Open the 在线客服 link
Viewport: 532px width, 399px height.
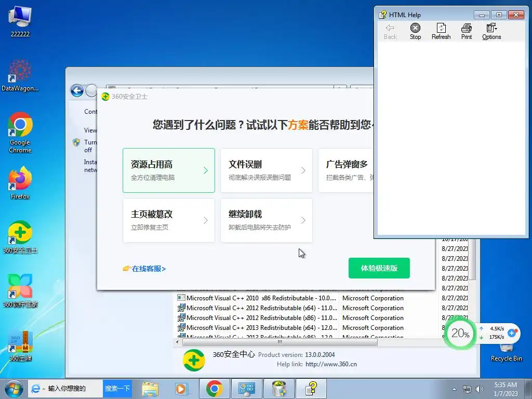(144, 269)
